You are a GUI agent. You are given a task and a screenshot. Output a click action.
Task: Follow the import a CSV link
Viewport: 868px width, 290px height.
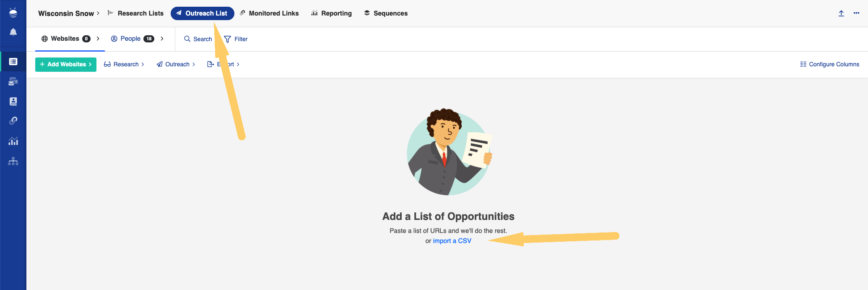(452, 241)
